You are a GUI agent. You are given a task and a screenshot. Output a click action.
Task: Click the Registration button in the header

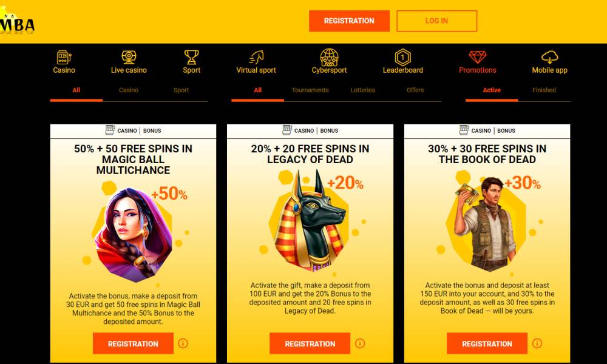349,21
